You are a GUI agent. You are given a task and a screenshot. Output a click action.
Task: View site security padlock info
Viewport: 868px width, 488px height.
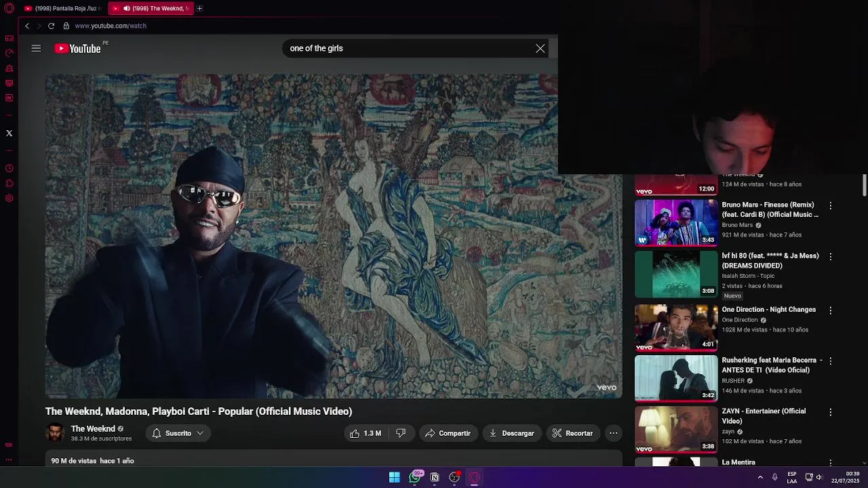tap(66, 26)
